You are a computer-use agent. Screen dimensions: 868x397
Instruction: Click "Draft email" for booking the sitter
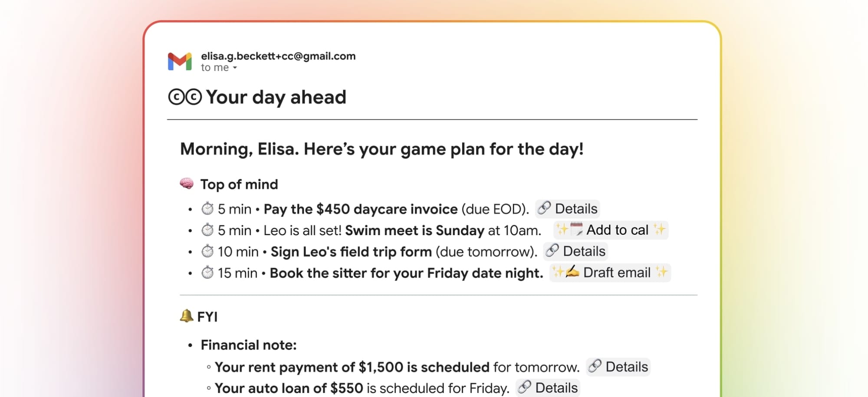click(x=610, y=272)
